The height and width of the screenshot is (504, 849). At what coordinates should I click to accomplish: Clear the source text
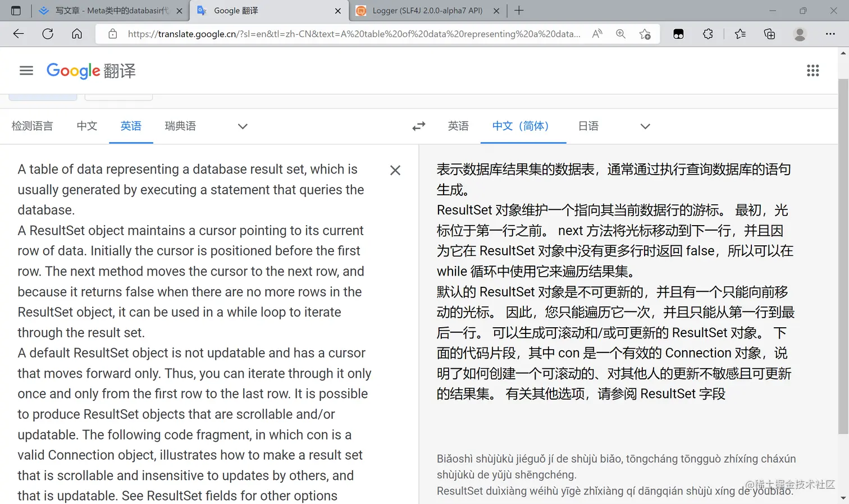(395, 170)
